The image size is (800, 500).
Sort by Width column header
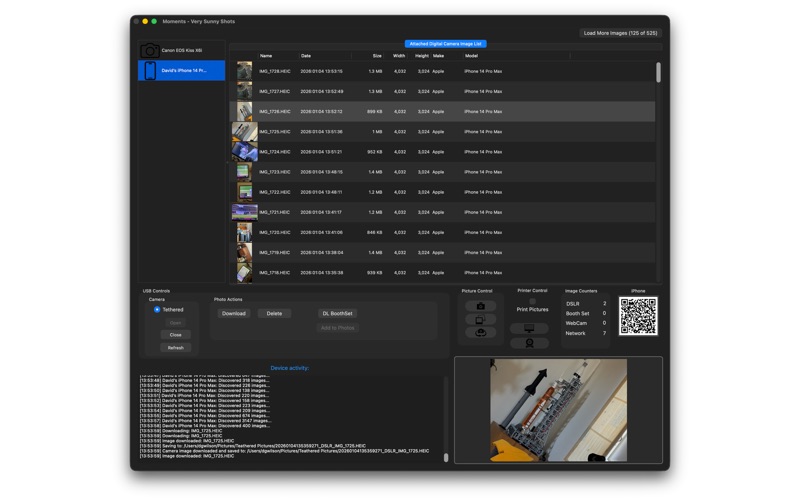pyautogui.click(x=399, y=56)
